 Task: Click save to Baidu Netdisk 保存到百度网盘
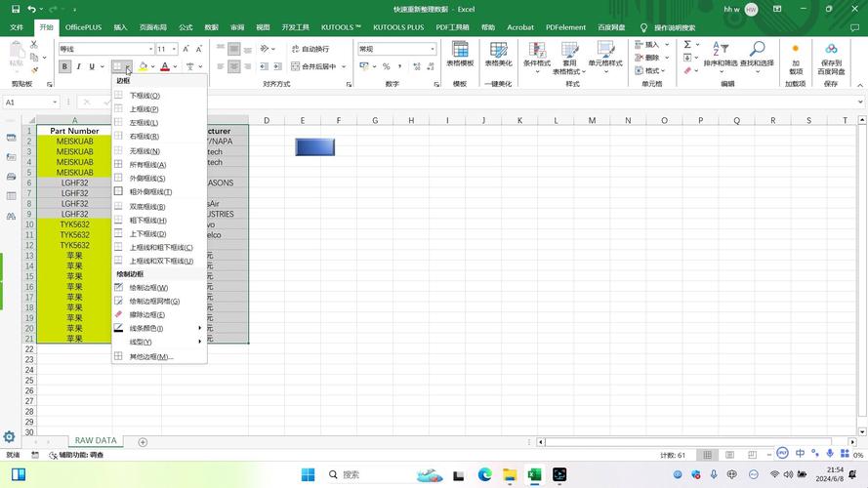(830, 59)
